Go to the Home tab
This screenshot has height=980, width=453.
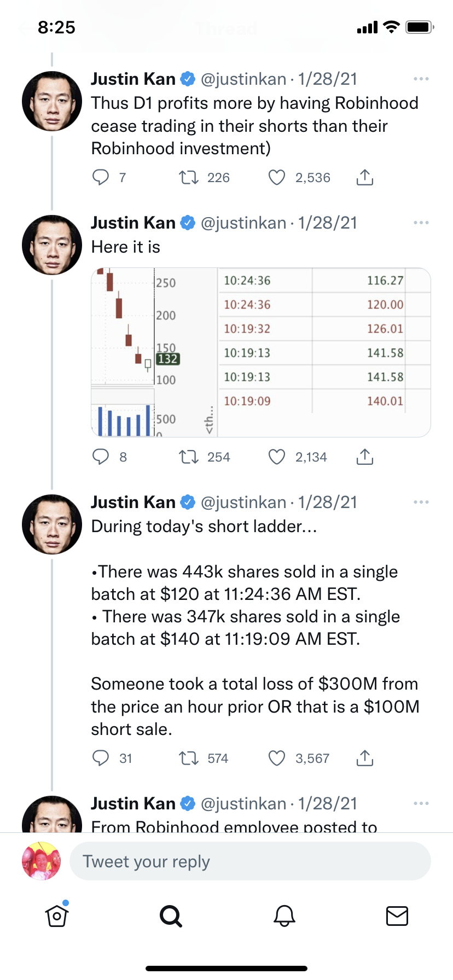pyautogui.click(x=57, y=915)
